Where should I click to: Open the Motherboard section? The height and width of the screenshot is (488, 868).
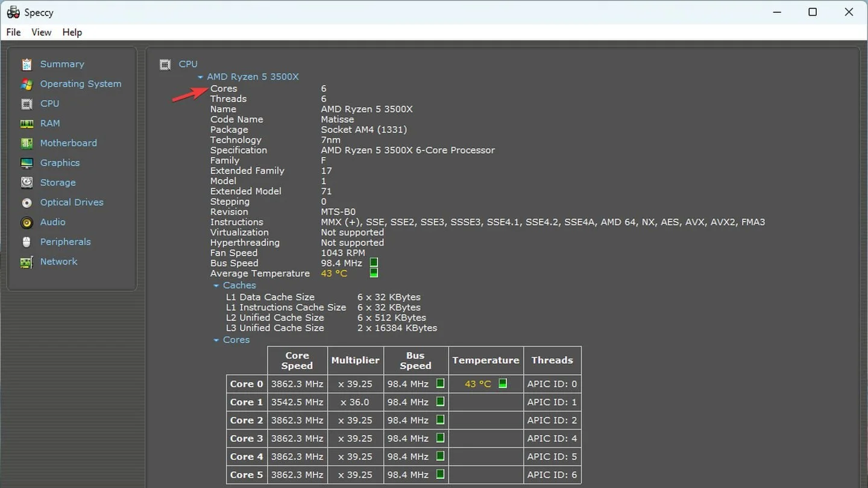pyautogui.click(x=68, y=143)
